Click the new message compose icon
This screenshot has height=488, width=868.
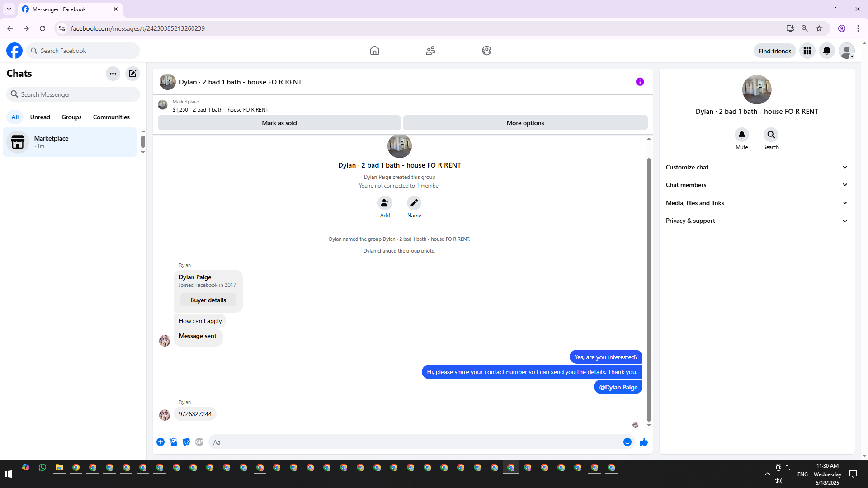[132, 74]
